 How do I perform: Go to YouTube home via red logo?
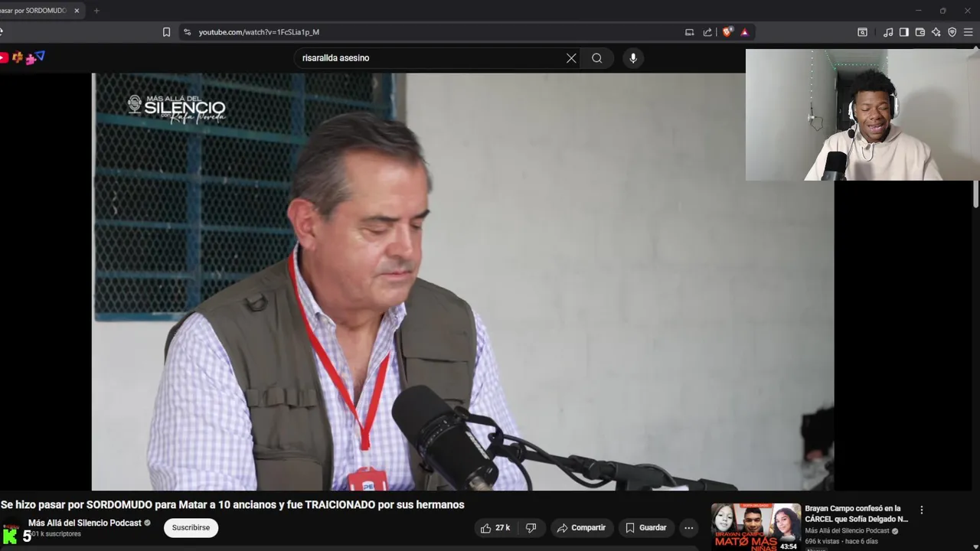pos(4,58)
